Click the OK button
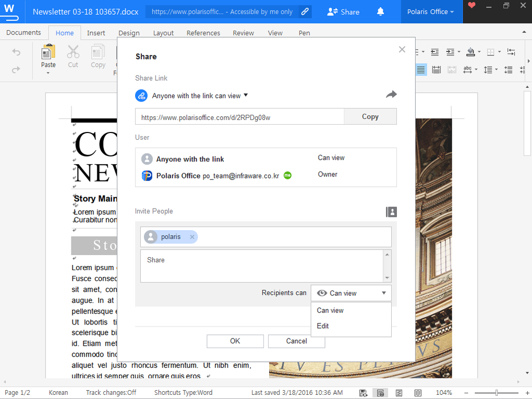 [x=235, y=341]
